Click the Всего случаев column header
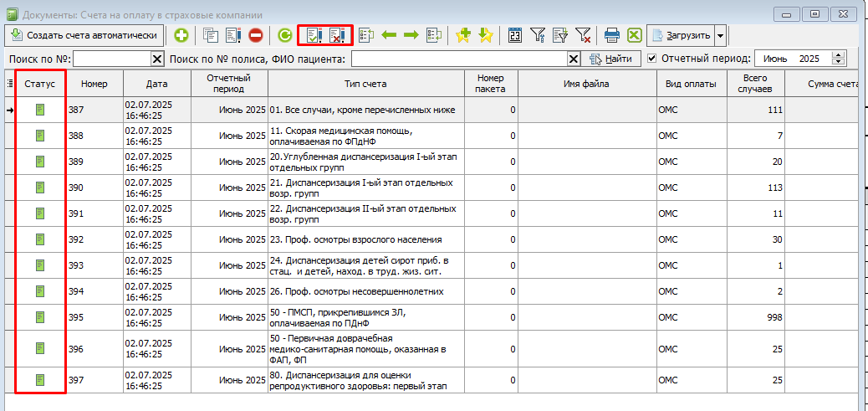The image size is (868, 411). click(758, 84)
